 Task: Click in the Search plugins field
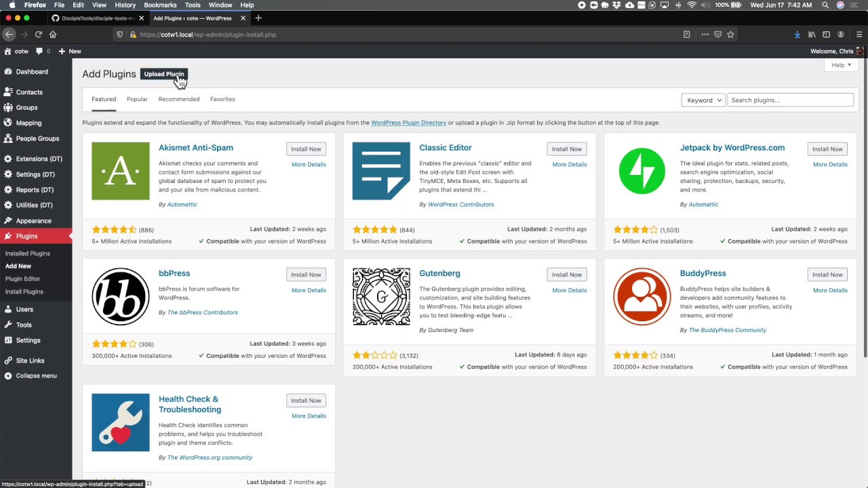click(790, 100)
